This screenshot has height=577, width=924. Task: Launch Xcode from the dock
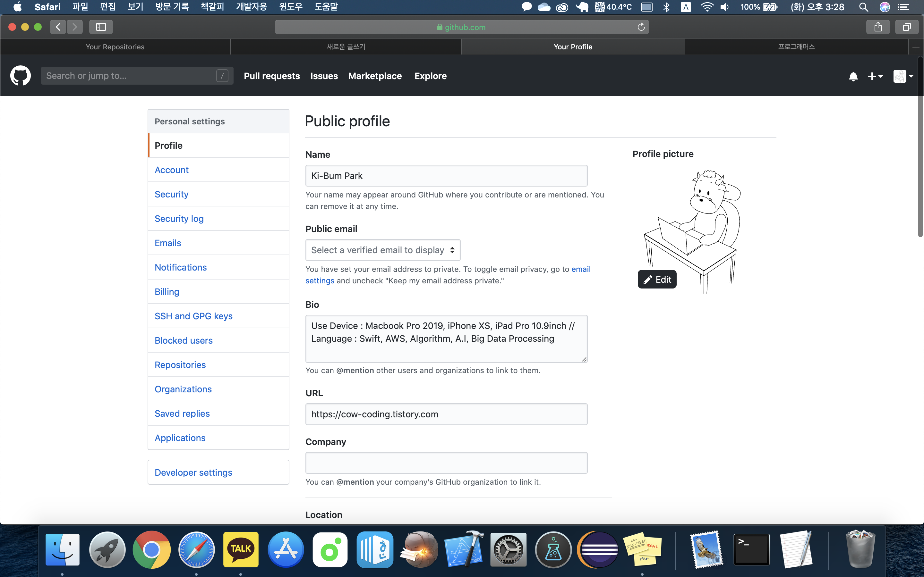pos(464,550)
